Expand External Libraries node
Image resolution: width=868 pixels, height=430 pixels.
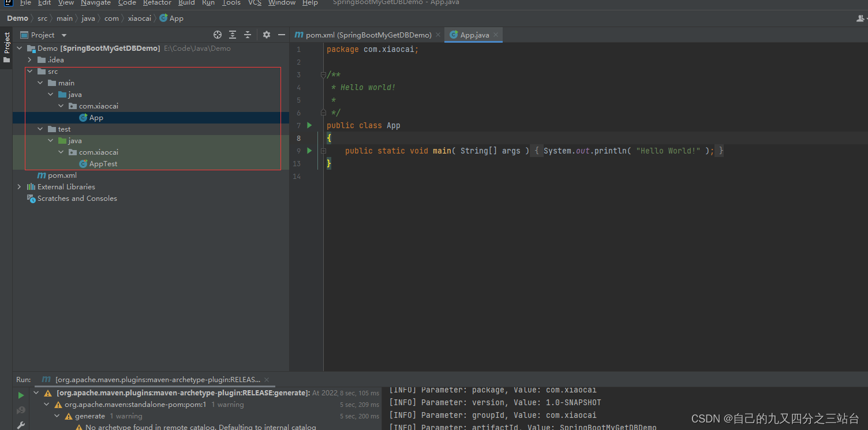20,187
